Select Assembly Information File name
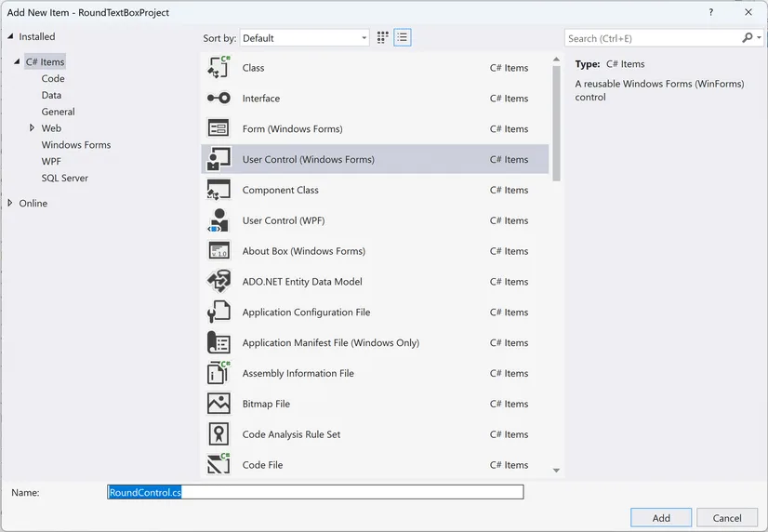The image size is (768, 532). pos(298,373)
